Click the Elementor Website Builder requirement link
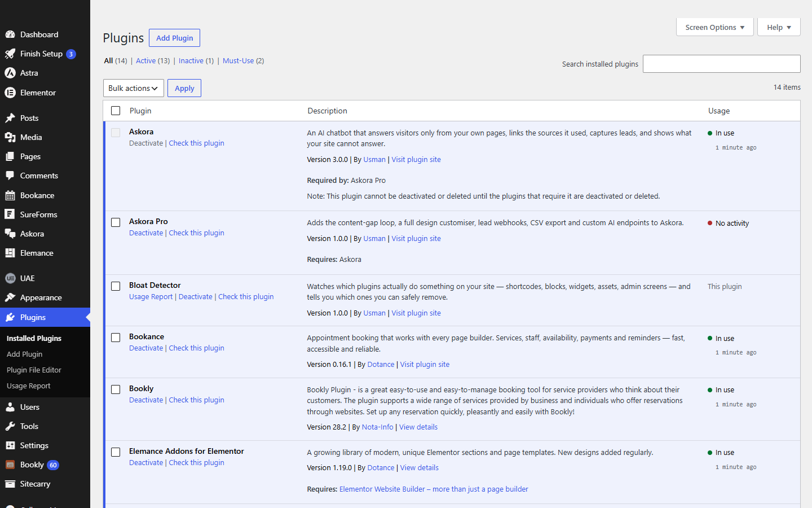The image size is (812, 508). coord(434,489)
